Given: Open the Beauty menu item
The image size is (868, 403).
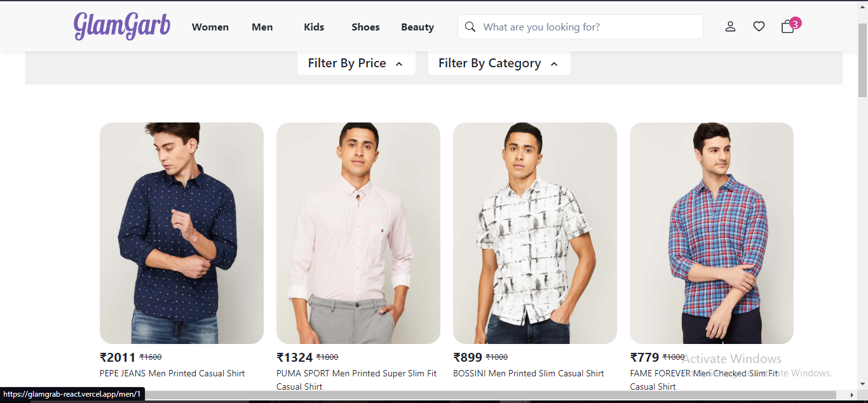Looking at the screenshot, I should 417,27.
